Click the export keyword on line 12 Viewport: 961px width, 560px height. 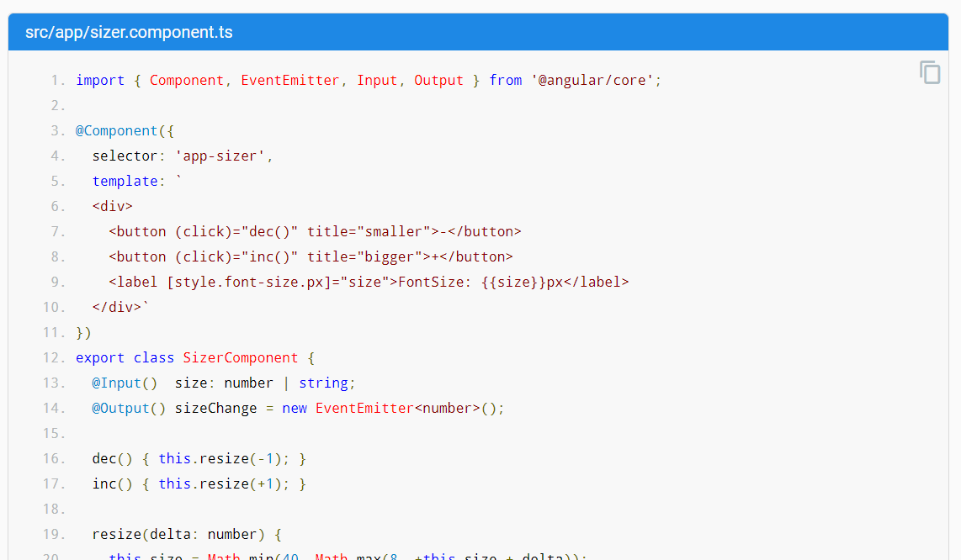point(100,358)
